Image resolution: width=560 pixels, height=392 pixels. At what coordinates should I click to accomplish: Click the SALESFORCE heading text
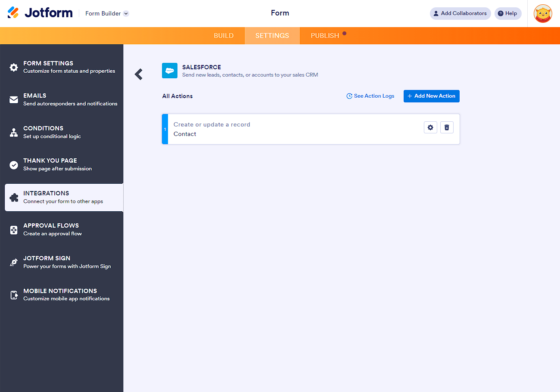[x=202, y=67]
